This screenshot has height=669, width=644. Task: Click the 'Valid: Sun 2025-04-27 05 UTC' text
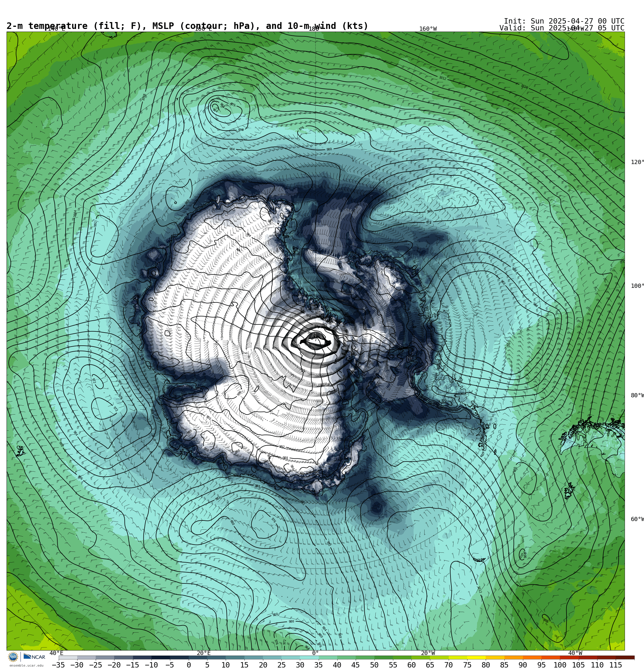[x=562, y=28]
